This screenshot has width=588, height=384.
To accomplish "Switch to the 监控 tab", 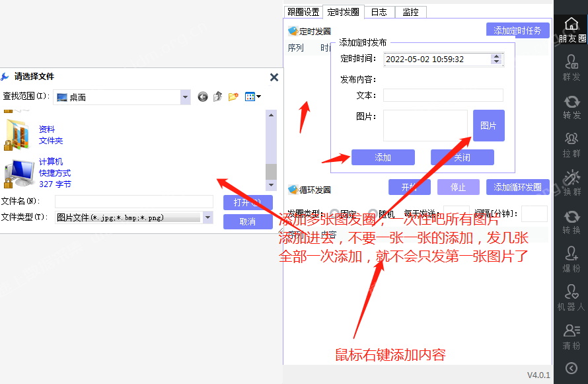I will coord(411,12).
